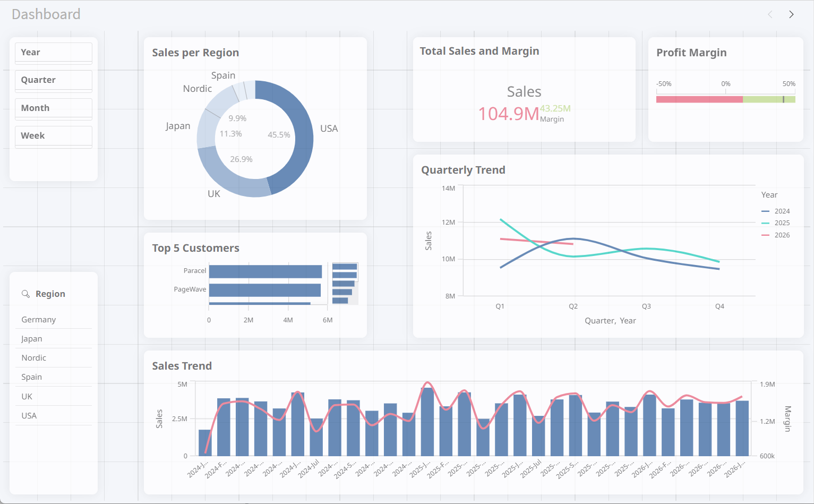Open the Week filter pane
Viewport: 814px width, 504px height.
(54, 136)
